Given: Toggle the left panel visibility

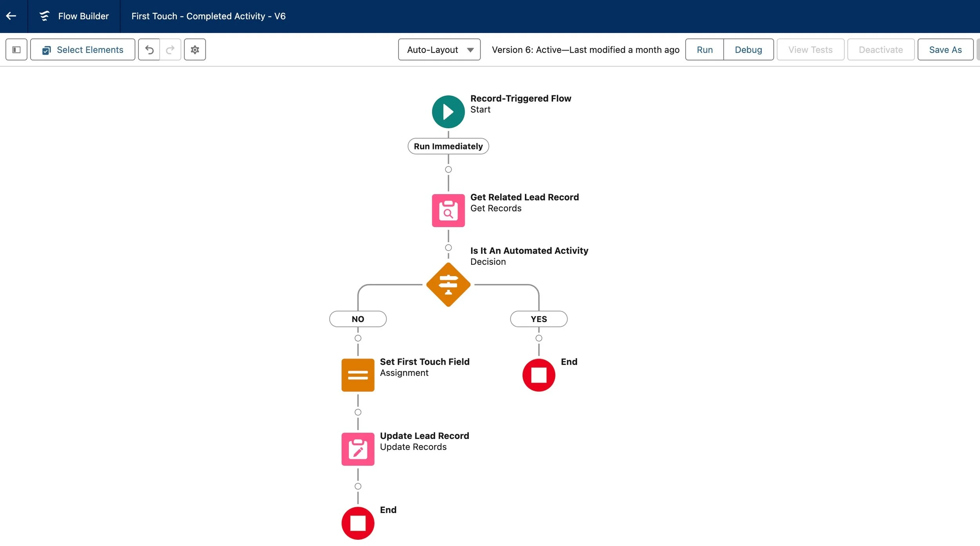Looking at the screenshot, I should (x=16, y=49).
